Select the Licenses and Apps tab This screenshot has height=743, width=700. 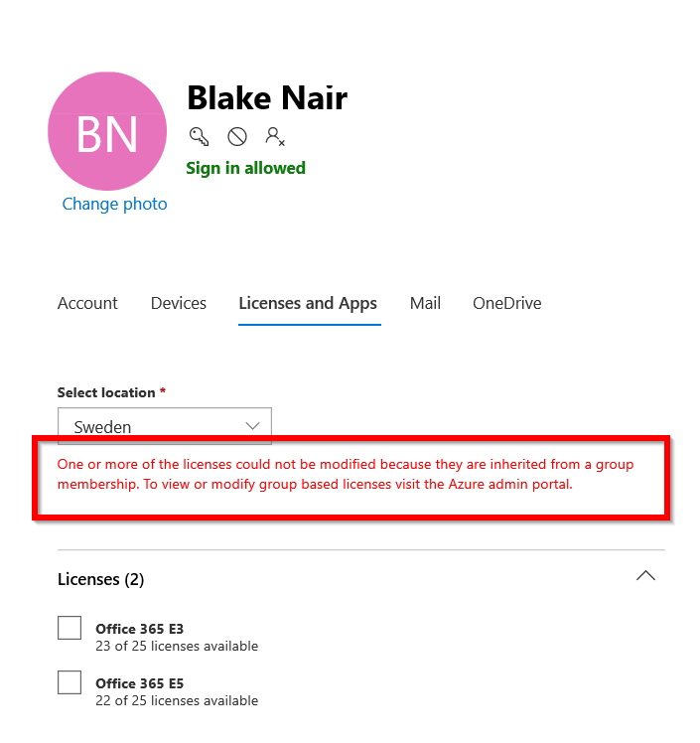pos(308,303)
